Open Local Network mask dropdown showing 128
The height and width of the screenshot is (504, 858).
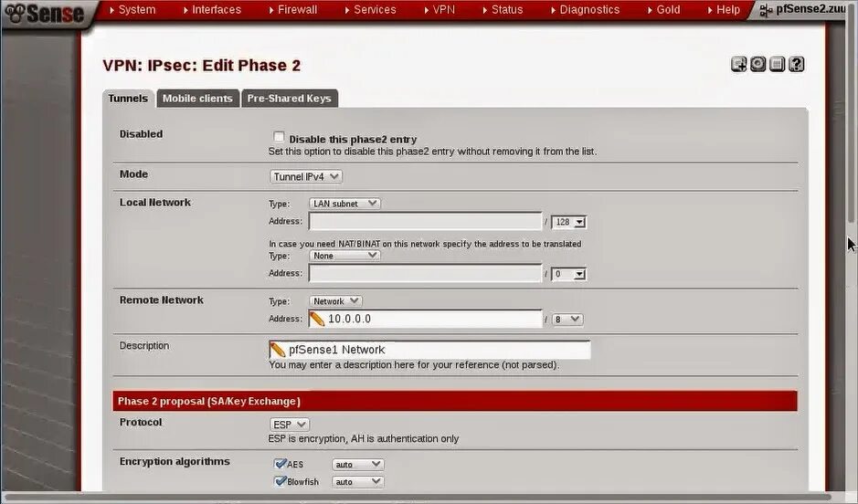[568, 222]
